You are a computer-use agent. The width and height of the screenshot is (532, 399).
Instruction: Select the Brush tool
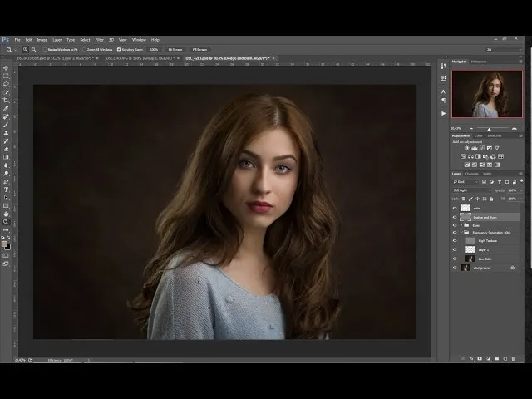[6, 125]
